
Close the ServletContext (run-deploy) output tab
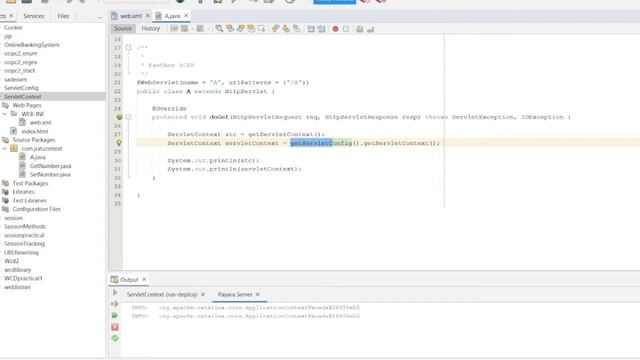click(203, 294)
